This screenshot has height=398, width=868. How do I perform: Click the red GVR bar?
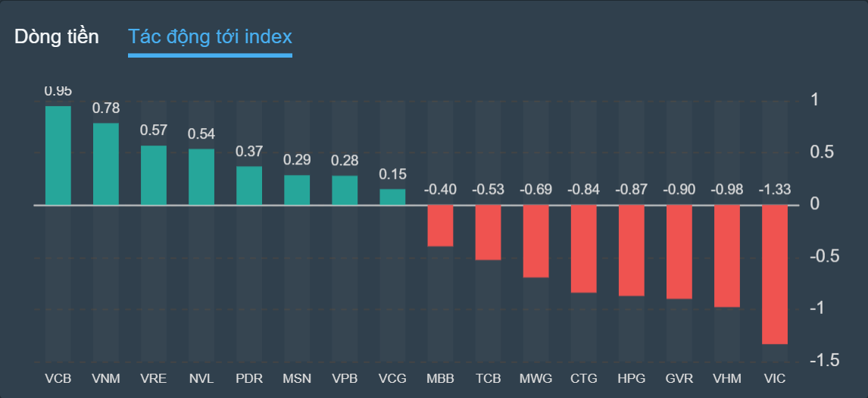click(x=679, y=252)
